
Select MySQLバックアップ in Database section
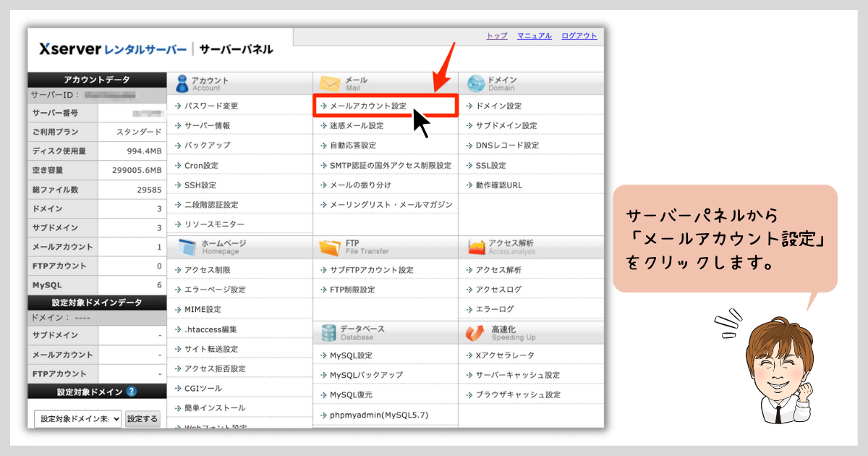(x=366, y=375)
